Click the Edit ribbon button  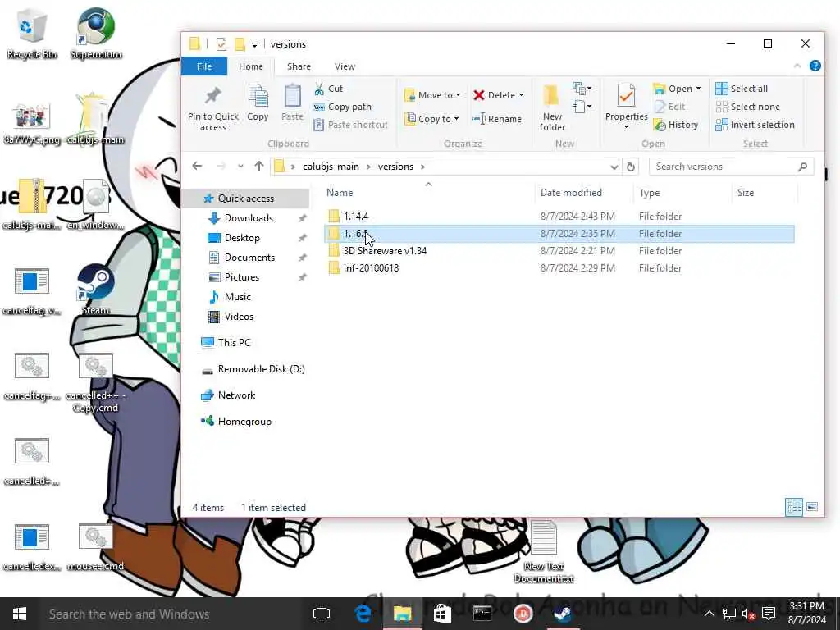click(x=669, y=107)
